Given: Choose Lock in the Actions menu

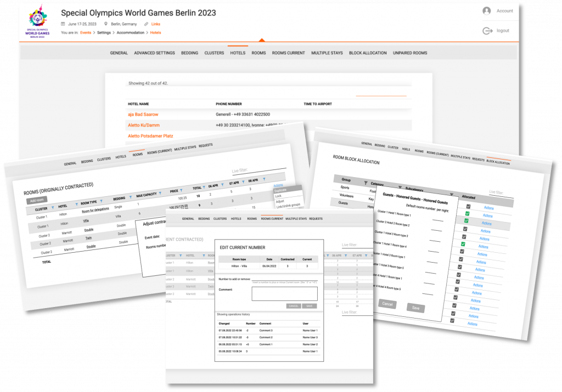Looking at the screenshot, I should tap(278, 196).
